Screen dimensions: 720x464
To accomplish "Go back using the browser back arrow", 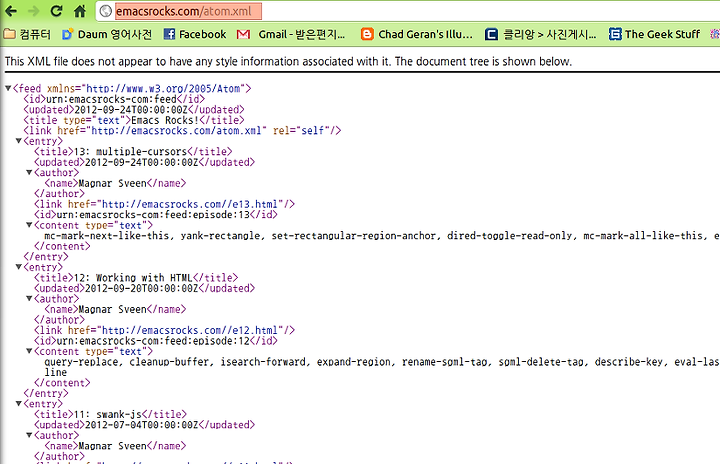I will click(11, 11).
